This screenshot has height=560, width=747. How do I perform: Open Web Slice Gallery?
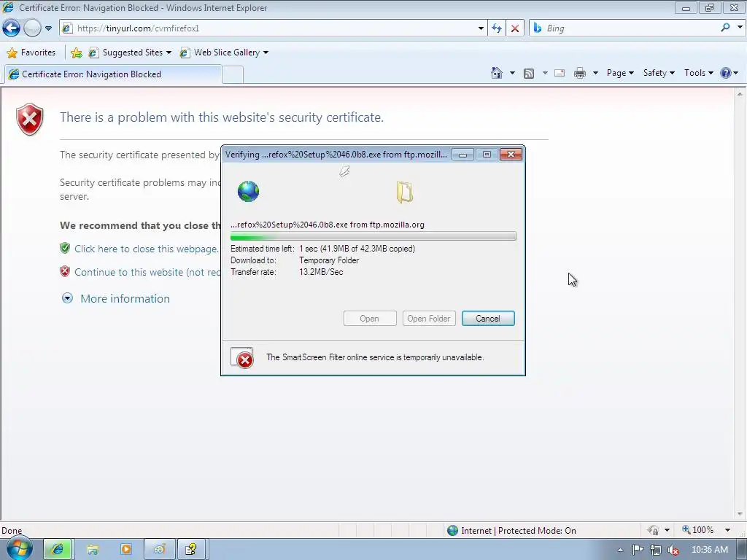point(224,52)
